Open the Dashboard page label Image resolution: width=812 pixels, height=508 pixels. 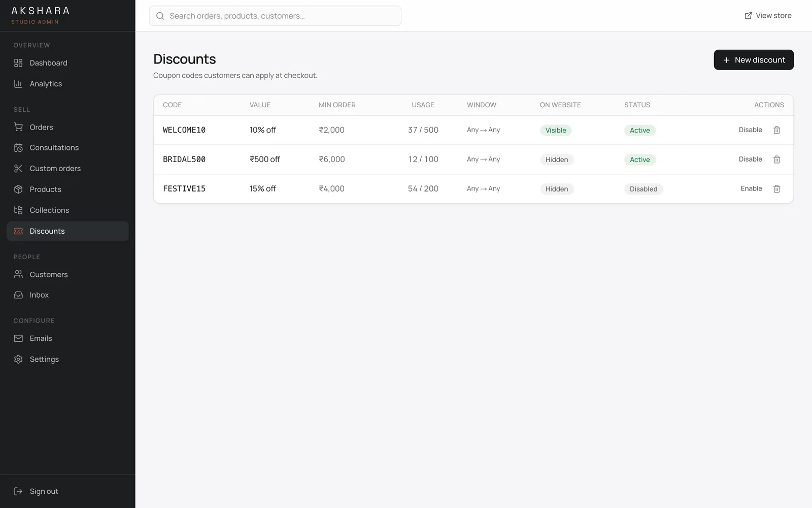point(48,63)
